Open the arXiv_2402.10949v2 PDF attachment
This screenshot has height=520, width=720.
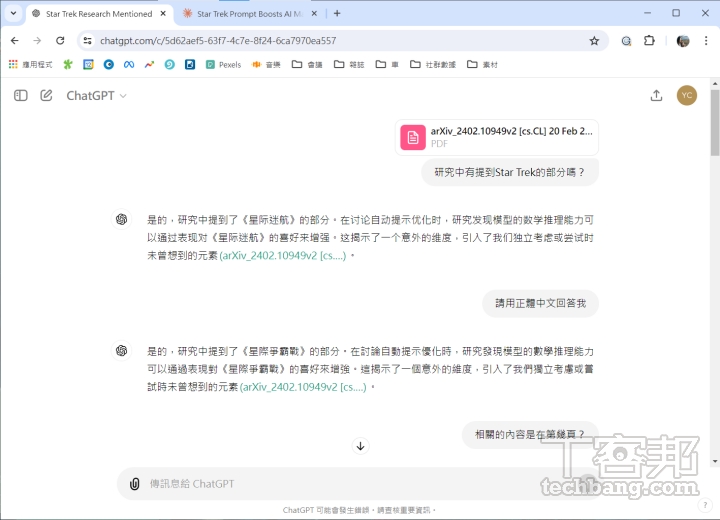[x=496, y=137]
